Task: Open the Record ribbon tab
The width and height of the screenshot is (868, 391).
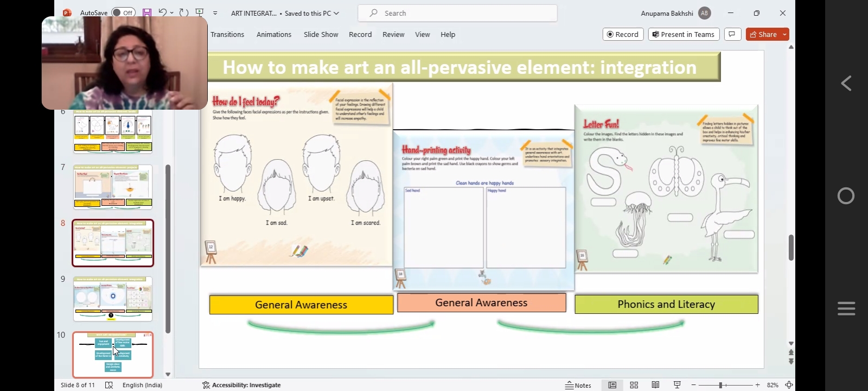Action: 360,34
